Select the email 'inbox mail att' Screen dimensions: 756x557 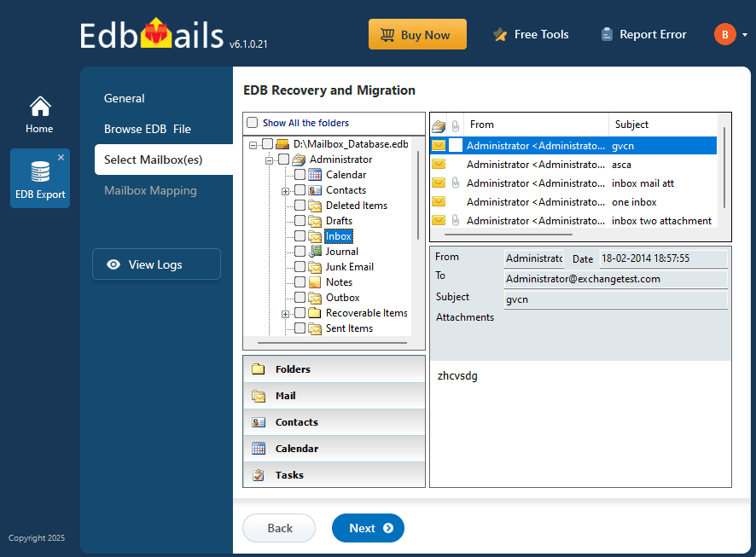[x=573, y=183]
